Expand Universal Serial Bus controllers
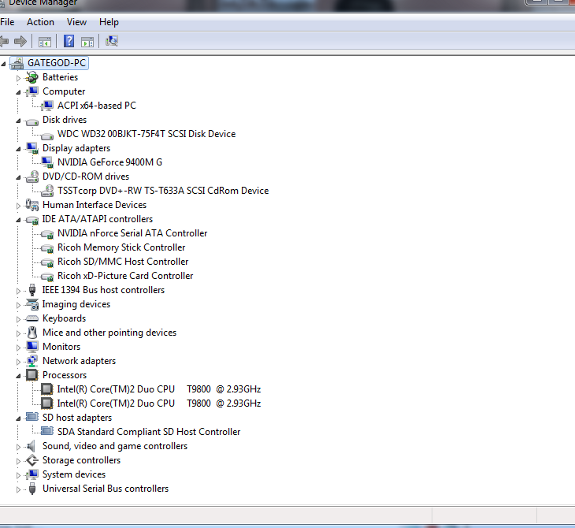This screenshot has width=575, height=528. click(18, 490)
